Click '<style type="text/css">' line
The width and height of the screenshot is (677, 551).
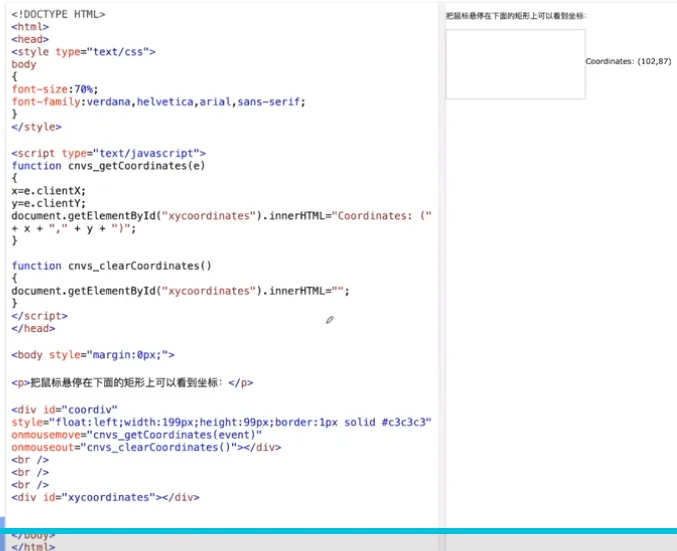(83, 52)
